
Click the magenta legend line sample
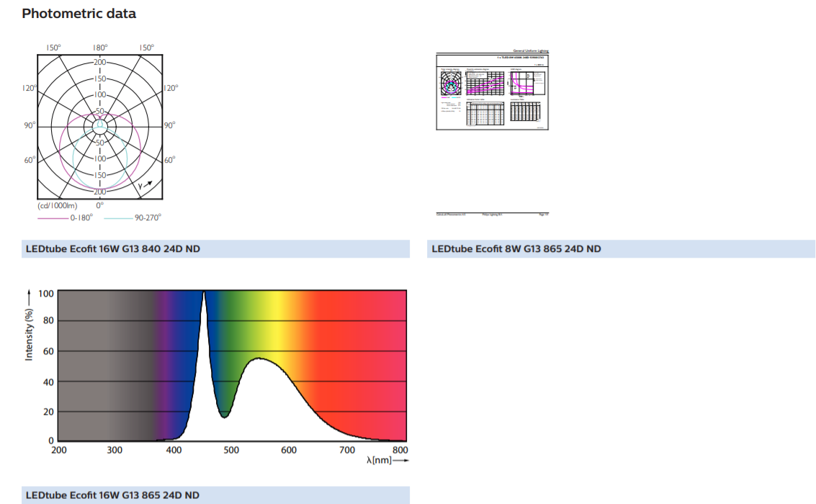(x=53, y=218)
